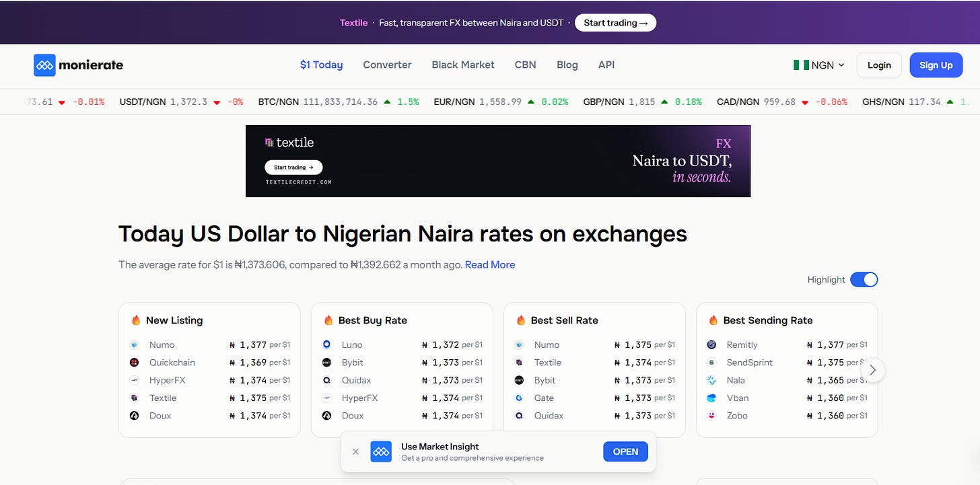Click the OPEN button in Market Insight banner
The image size is (980, 485).
pos(625,452)
